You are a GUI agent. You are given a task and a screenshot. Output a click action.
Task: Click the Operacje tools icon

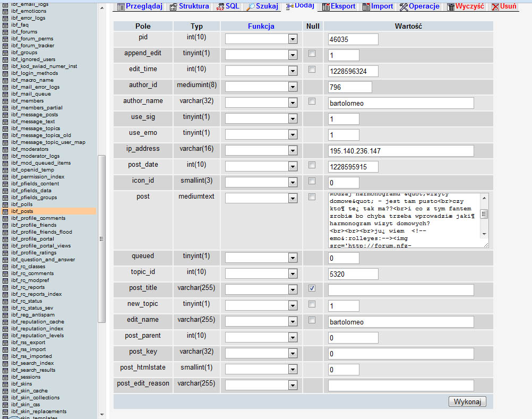pyautogui.click(x=404, y=7)
